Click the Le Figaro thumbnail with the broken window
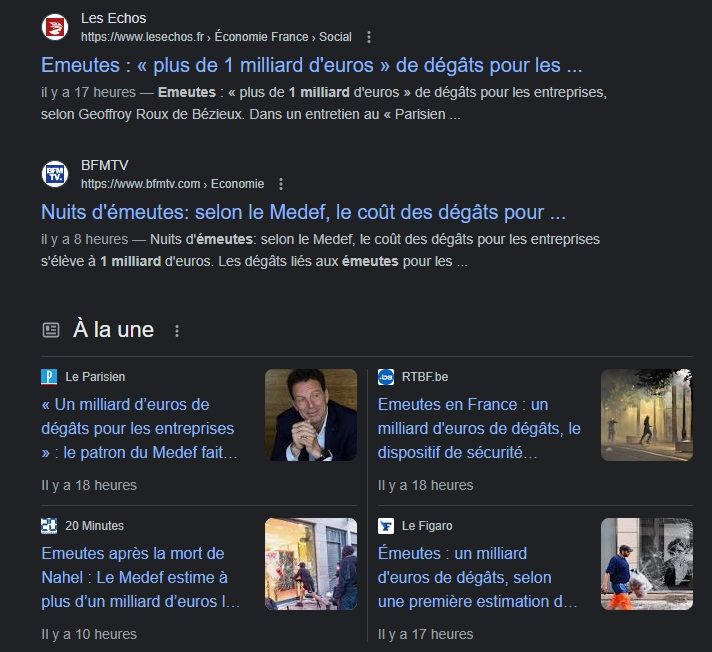Viewport: 712px width, 652px height. pyautogui.click(x=647, y=564)
